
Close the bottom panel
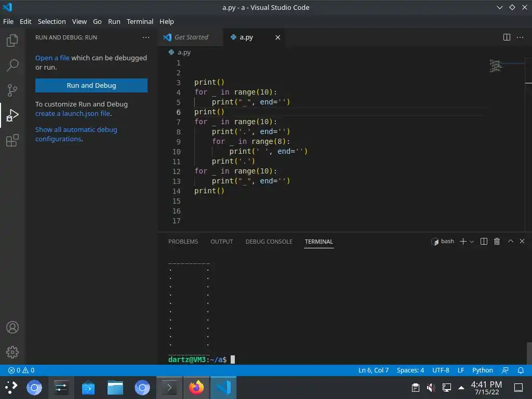pyautogui.click(x=522, y=241)
